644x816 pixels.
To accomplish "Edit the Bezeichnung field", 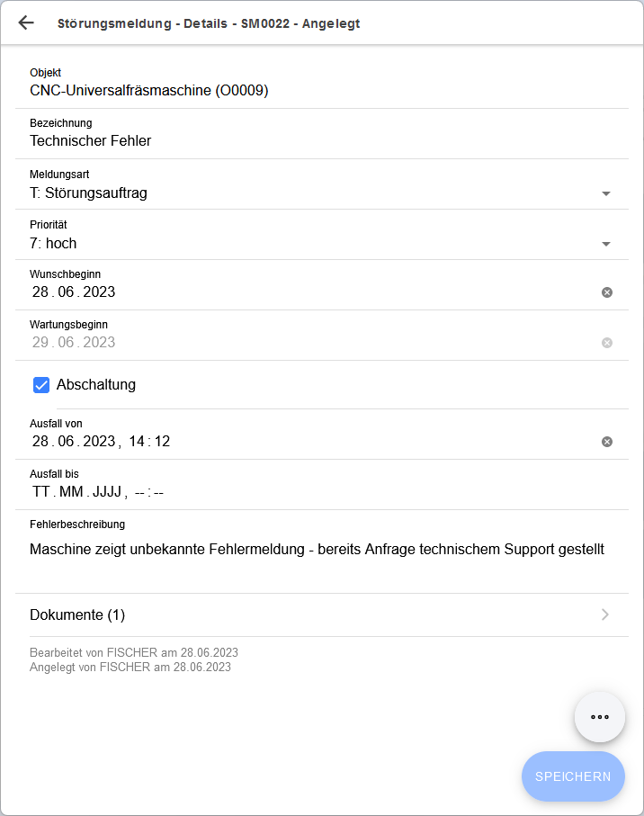I will [90, 141].
